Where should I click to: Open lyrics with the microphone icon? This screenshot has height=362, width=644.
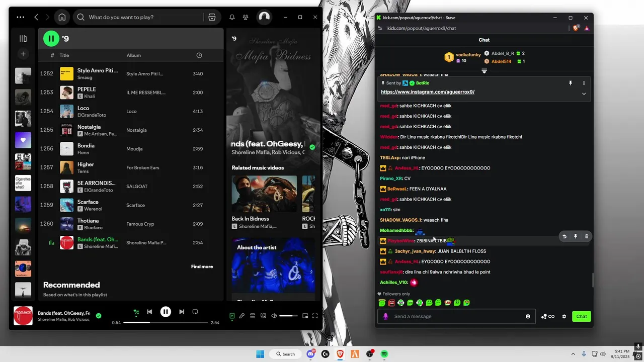(x=242, y=316)
